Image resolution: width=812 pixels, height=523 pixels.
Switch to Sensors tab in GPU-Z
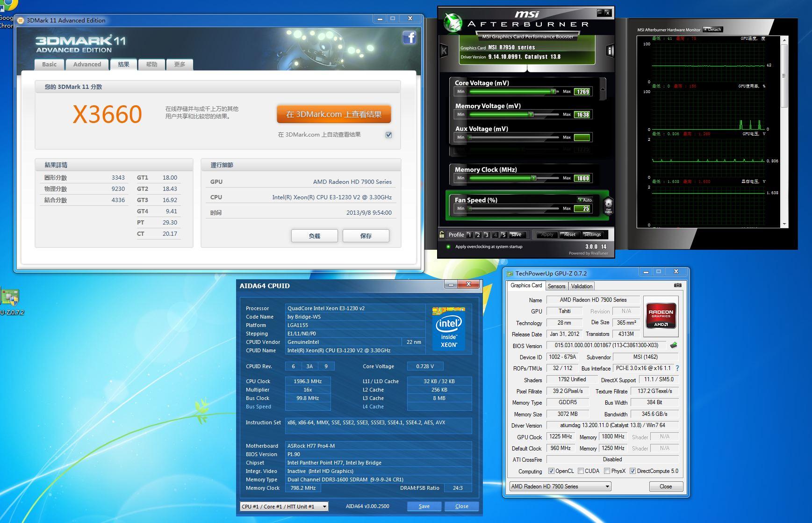click(556, 286)
